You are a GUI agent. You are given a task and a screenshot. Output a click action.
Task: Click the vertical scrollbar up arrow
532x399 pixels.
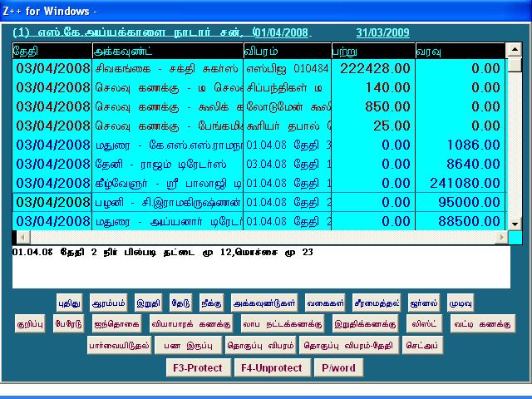[x=515, y=50]
